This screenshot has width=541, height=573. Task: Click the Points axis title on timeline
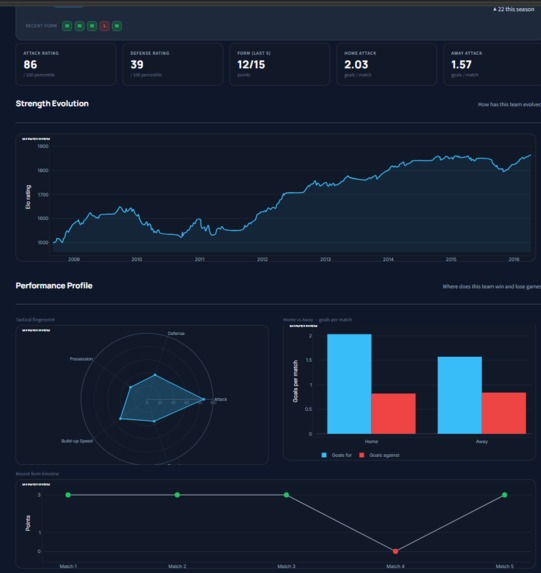[x=28, y=523]
